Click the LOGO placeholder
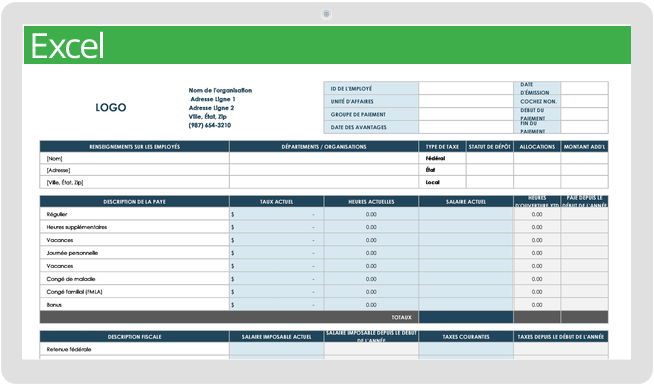 tap(111, 107)
